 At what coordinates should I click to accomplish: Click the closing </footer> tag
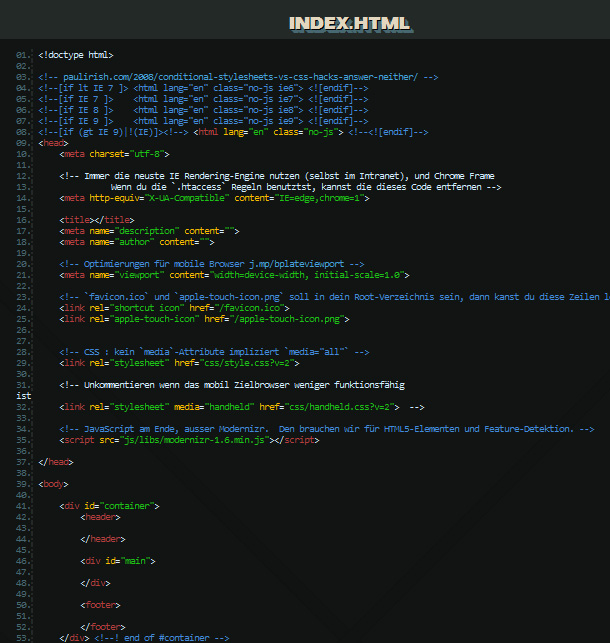click(103, 627)
